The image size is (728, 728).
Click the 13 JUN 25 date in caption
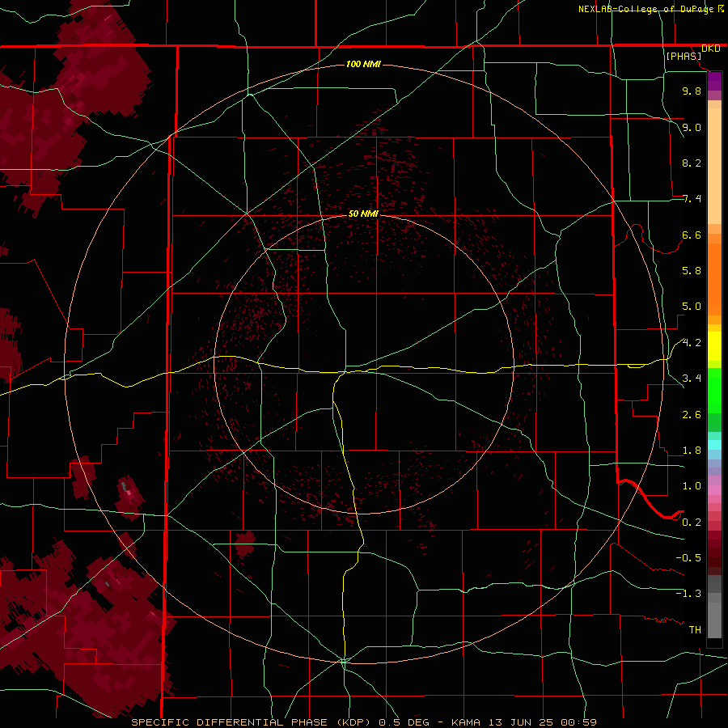522,722
